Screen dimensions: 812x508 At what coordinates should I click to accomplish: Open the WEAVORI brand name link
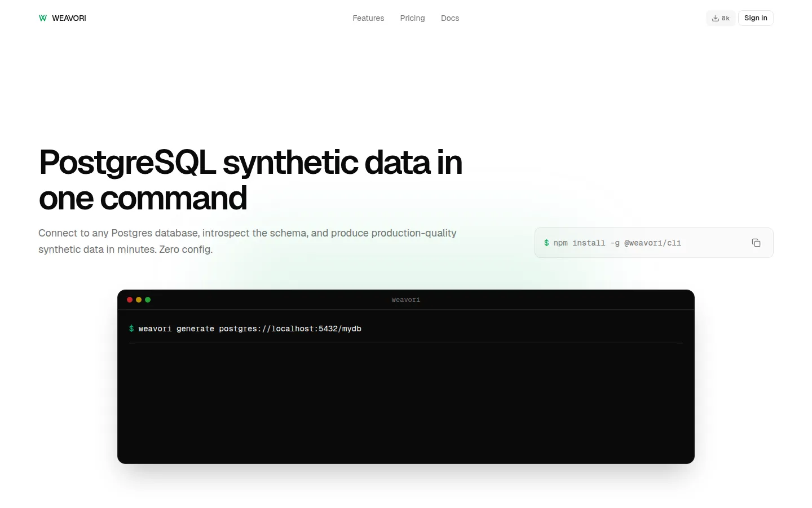69,18
